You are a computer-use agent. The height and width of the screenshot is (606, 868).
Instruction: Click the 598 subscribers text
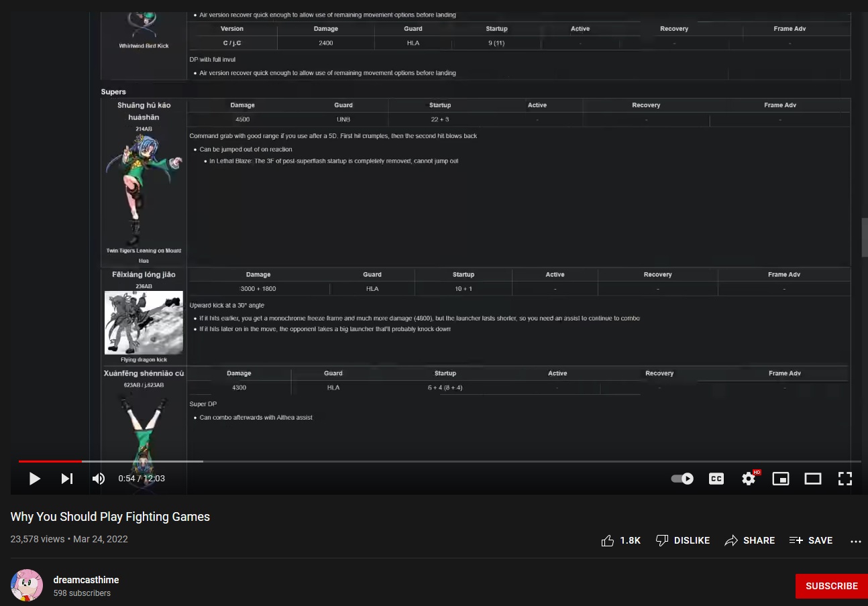[82, 593]
